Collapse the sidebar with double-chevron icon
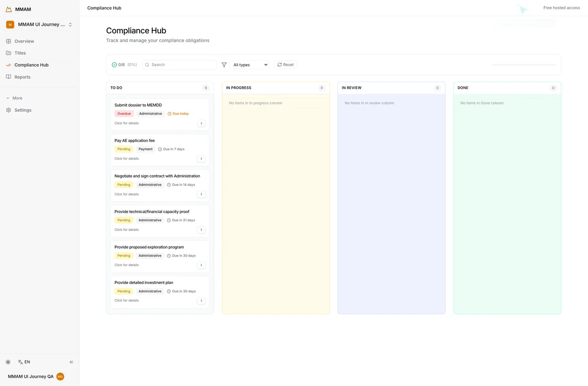 point(71,362)
